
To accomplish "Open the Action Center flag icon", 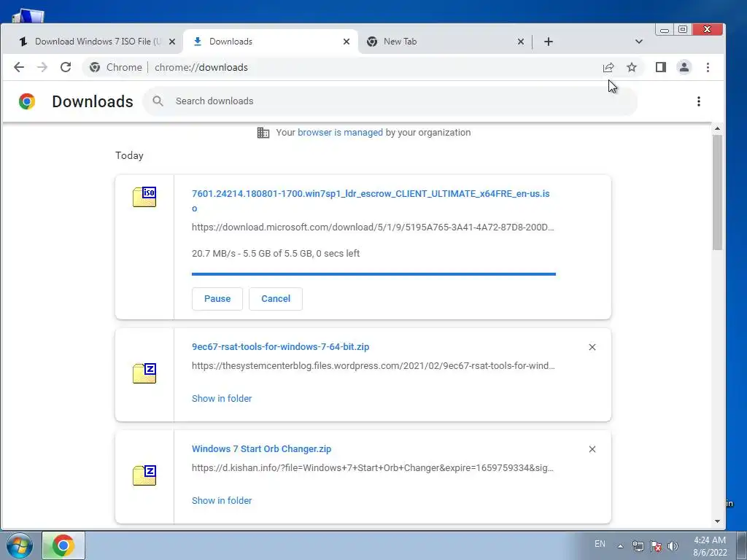I will [656, 546].
